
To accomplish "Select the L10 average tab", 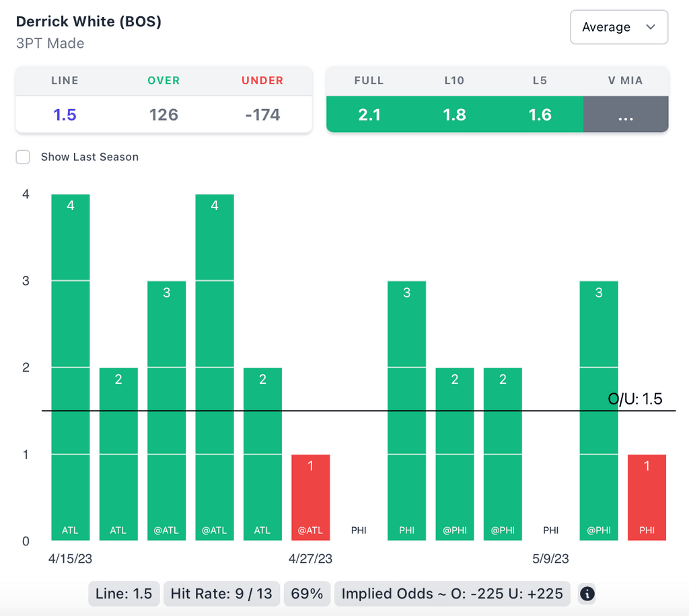I will [454, 81].
